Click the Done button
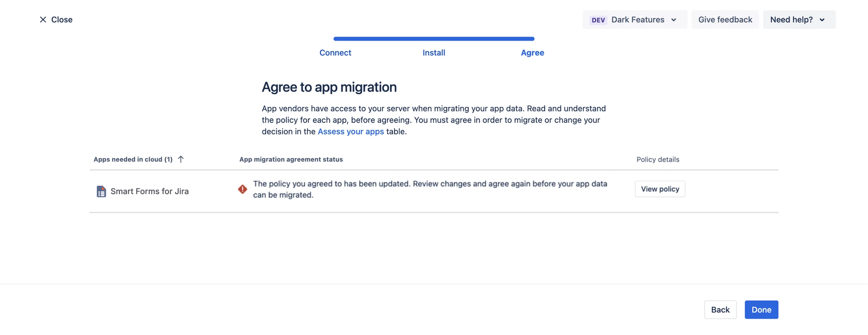Screen dimensions: 868x335 [x=761, y=310]
